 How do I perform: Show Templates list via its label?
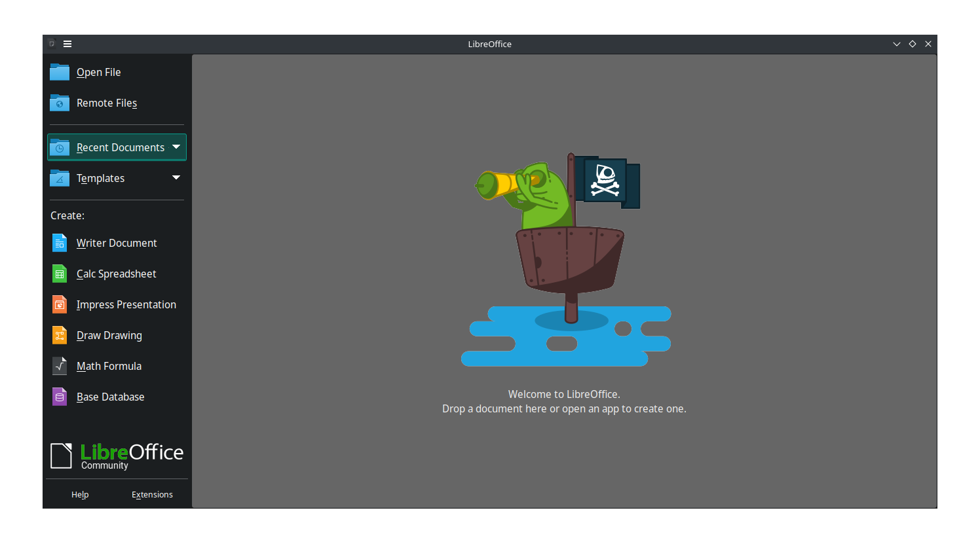point(100,178)
